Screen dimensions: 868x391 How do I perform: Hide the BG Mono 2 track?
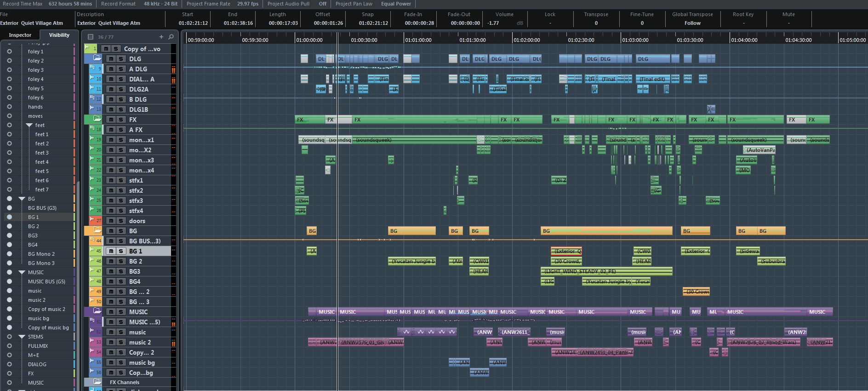click(9, 254)
